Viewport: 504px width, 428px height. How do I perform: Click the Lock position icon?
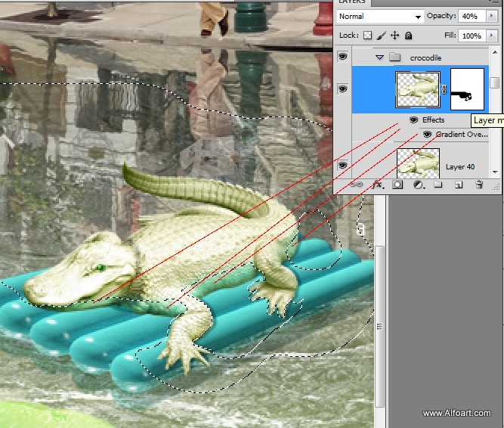pos(395,36)
